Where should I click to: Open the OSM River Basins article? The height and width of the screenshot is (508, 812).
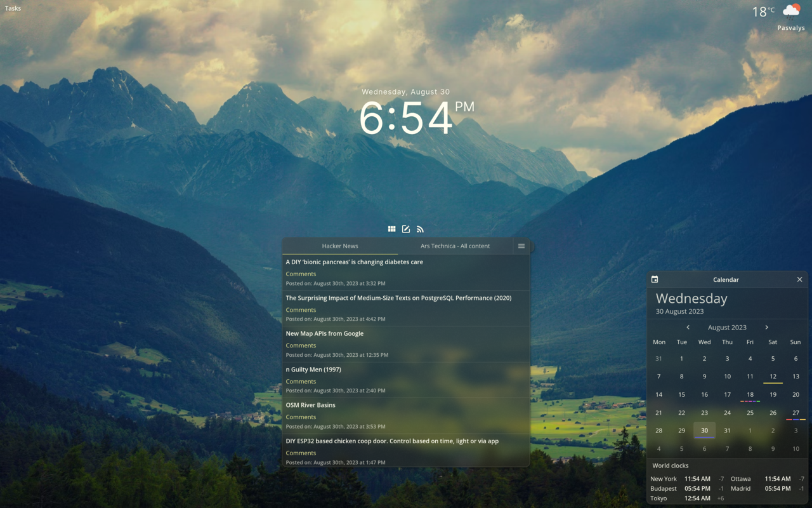310,404
